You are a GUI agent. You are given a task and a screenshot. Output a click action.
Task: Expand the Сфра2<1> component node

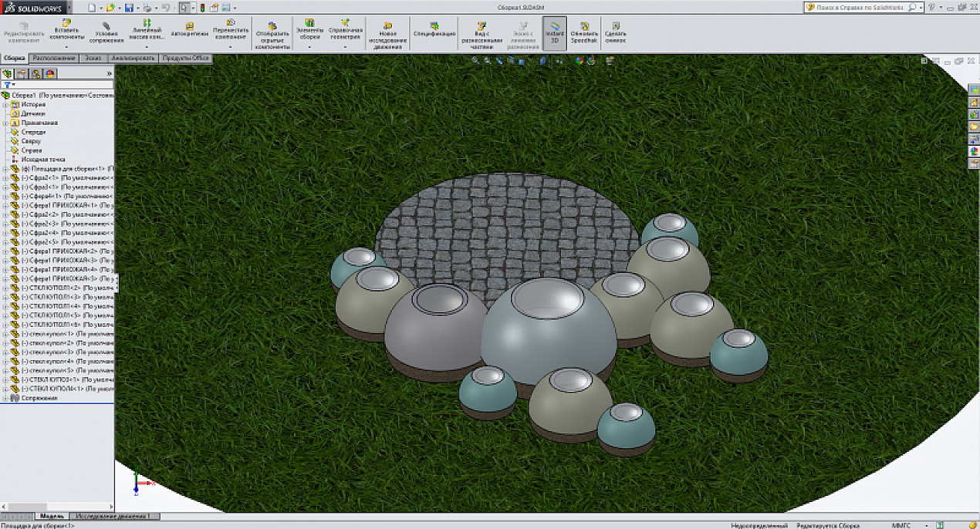5,177
